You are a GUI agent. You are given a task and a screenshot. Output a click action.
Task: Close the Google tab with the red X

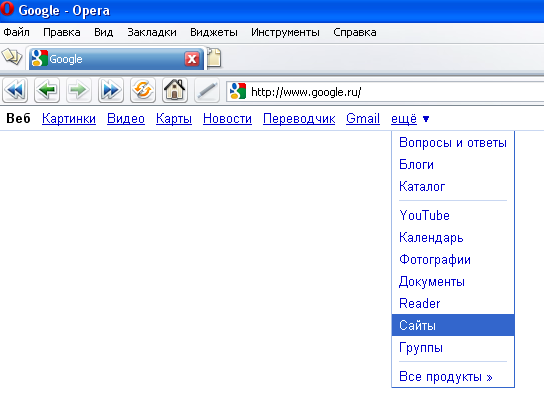[x=192, y=59]
